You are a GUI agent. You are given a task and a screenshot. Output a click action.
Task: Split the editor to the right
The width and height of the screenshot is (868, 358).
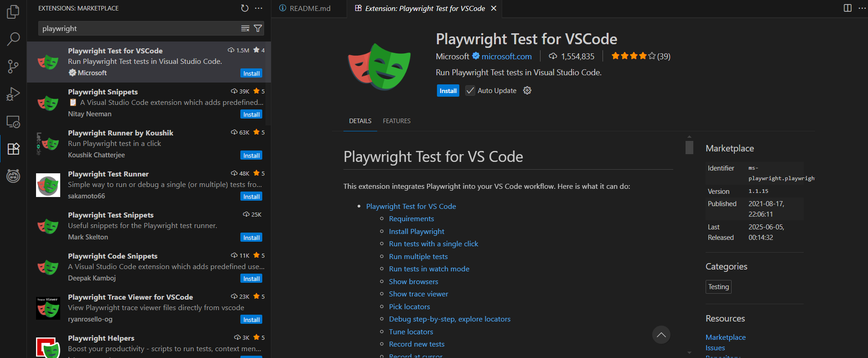(847, 8)
